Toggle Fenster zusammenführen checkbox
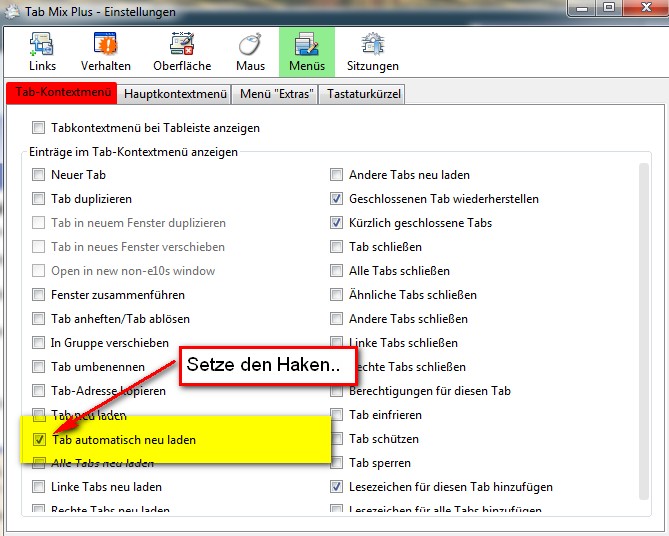Screen dimensions: 669x536 (38, 294)
